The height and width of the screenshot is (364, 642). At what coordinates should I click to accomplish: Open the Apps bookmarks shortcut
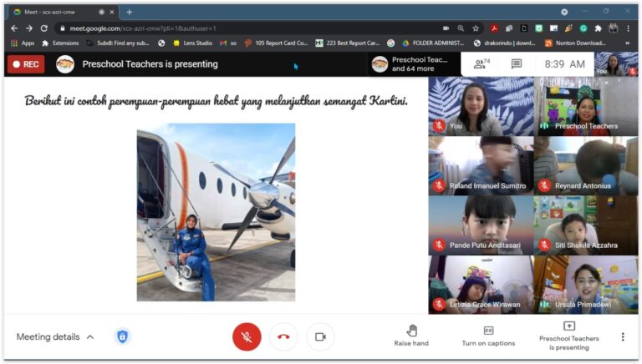coord(23,43)
